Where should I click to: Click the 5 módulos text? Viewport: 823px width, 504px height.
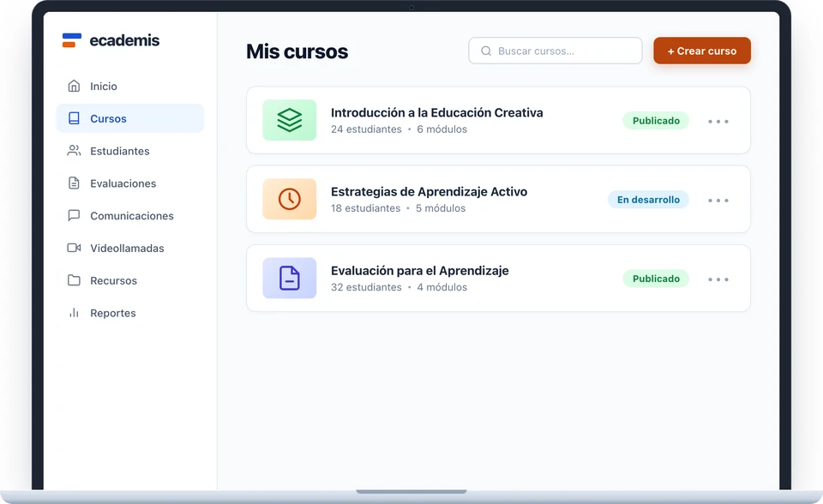click(x=441, y=208)
